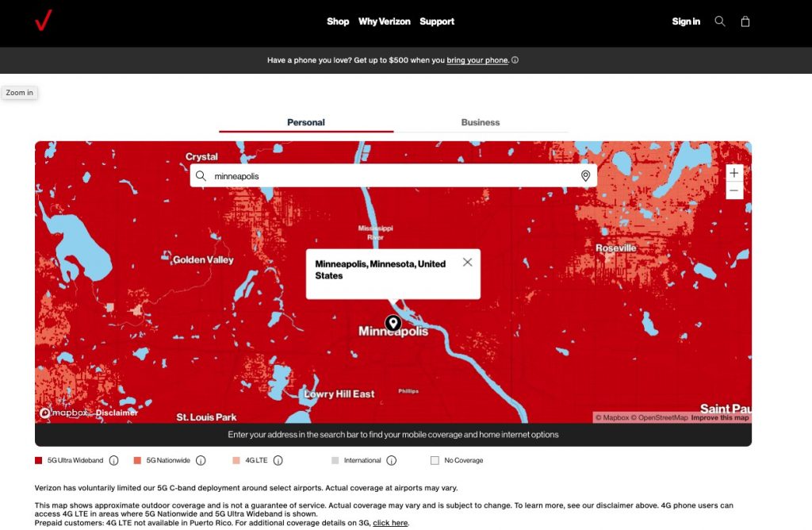
Task: Click the 5G Ultra Wideband red swatch
Action: tap(38, 460)
